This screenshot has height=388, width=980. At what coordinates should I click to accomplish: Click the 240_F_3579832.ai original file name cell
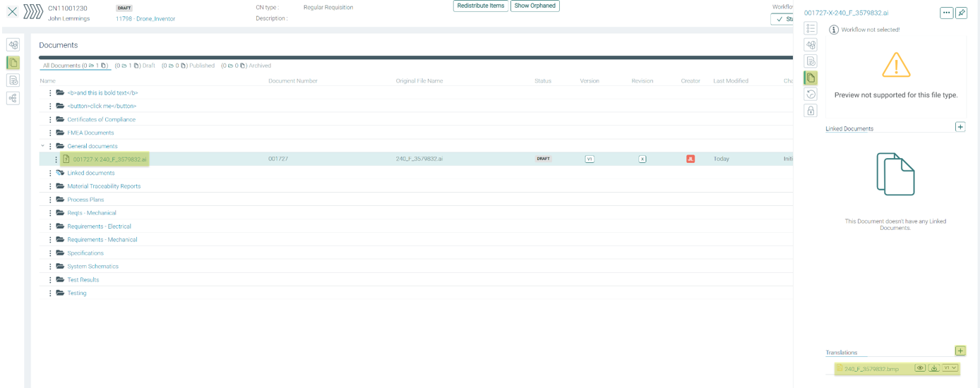point(419,159)
